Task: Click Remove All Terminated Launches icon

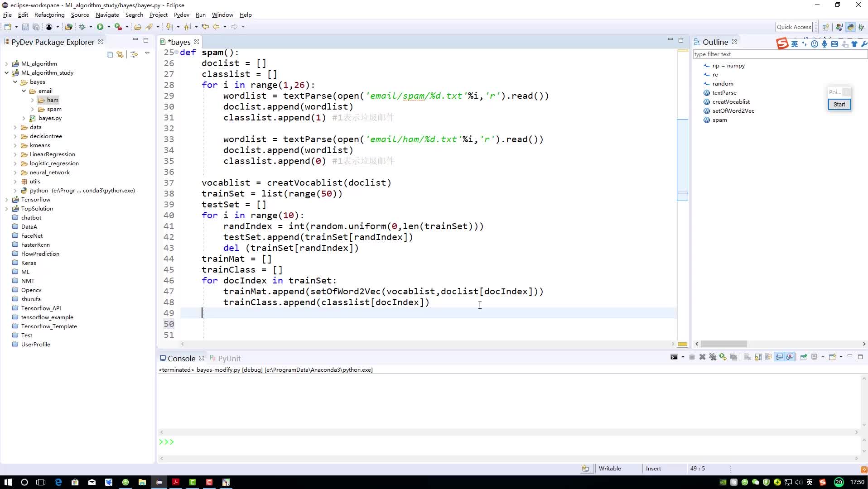Action: click(x=713, y=357)
